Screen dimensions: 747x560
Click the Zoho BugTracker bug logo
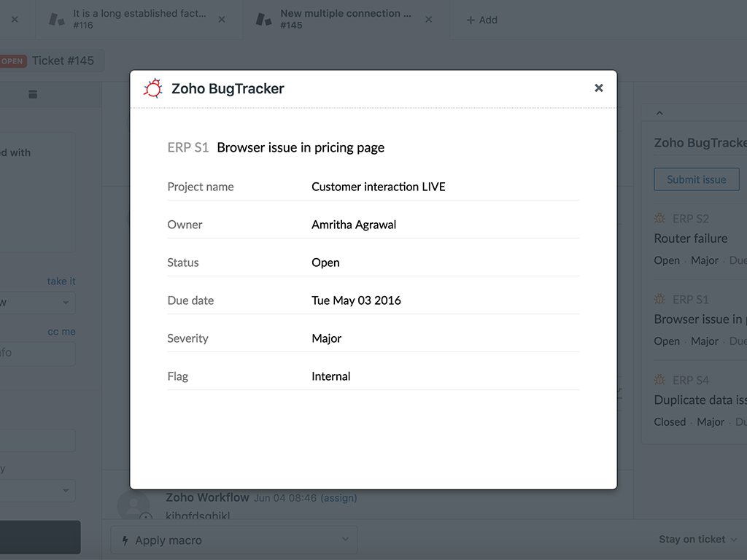153,88
